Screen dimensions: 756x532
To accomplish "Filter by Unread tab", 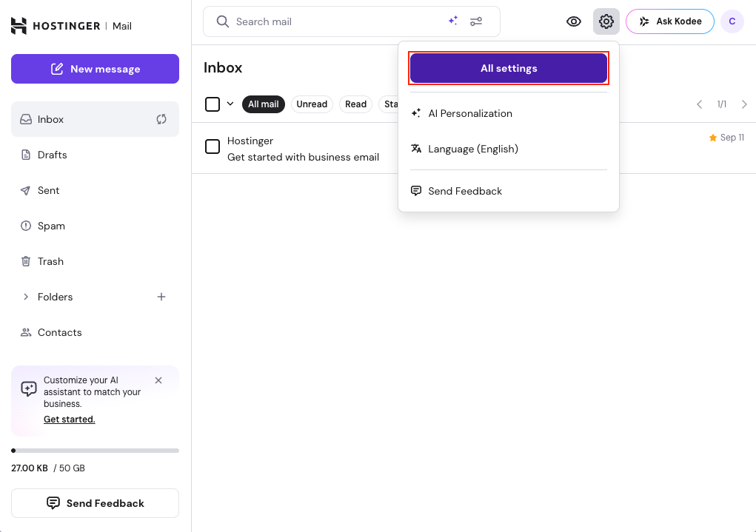I will coord(312,104).
